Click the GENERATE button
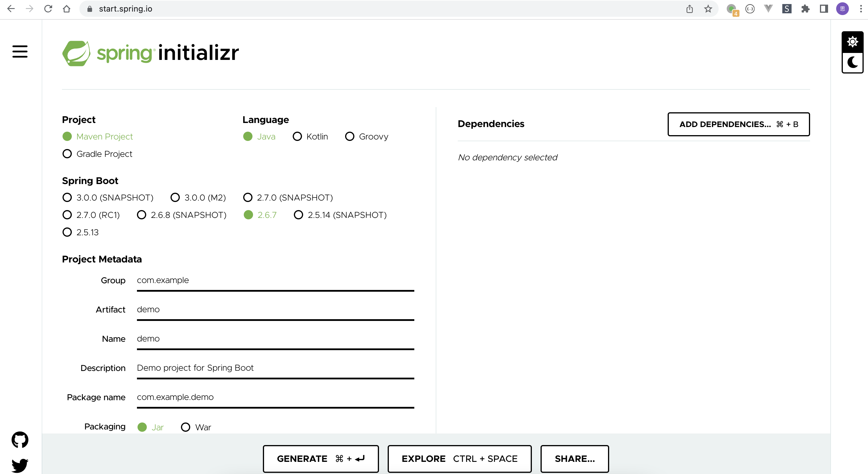 321,458
